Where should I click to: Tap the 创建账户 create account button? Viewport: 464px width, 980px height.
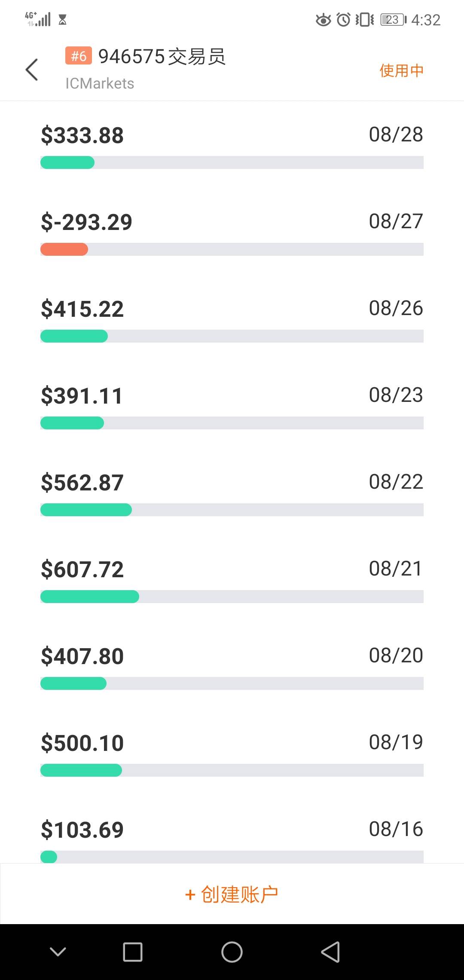(x=232, y=894)
